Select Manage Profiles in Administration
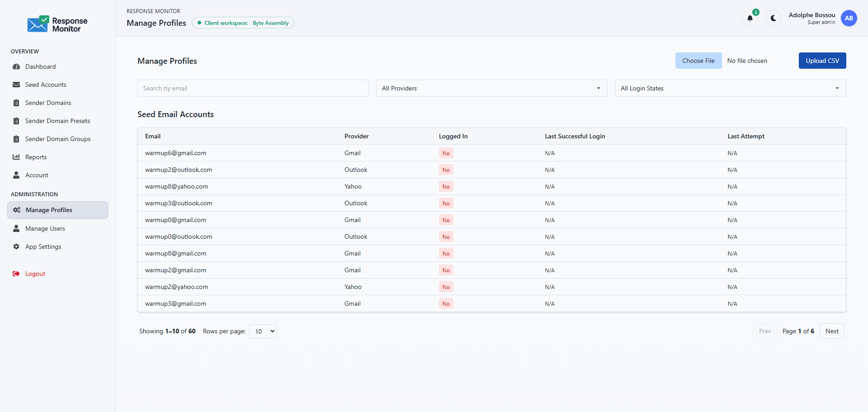 click(x=48, y=210)
